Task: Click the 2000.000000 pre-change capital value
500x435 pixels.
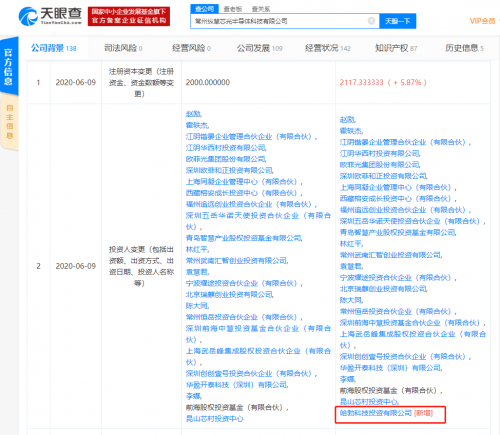Action: click(x=208, y=82)
